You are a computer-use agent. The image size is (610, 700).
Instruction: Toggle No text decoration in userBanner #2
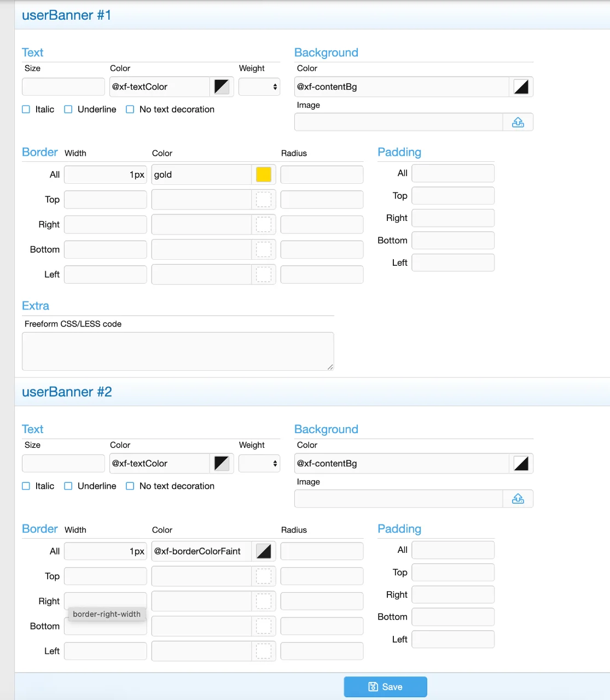130,486
